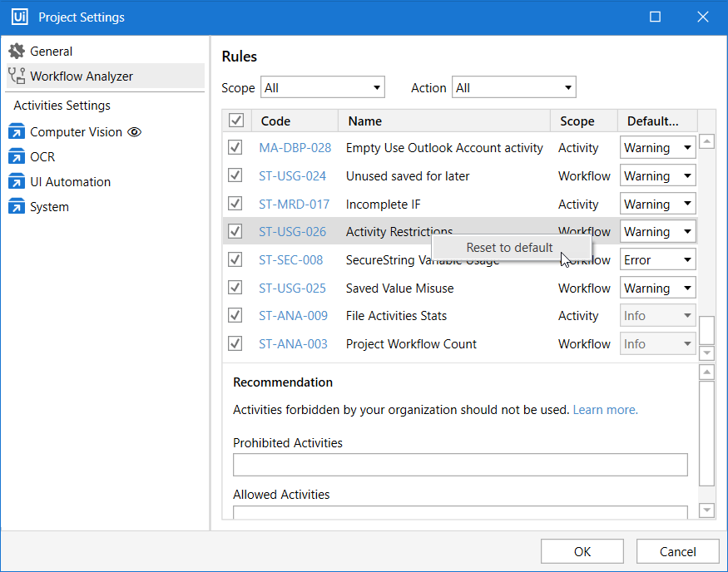Screen dimensions: 728x572
Task: Select the Workflow Analyzer icon
Action: click(x=17, y=76)
